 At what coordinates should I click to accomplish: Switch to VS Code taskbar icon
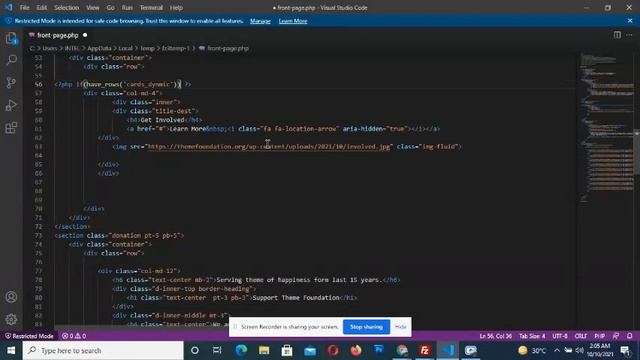[448, 350]
